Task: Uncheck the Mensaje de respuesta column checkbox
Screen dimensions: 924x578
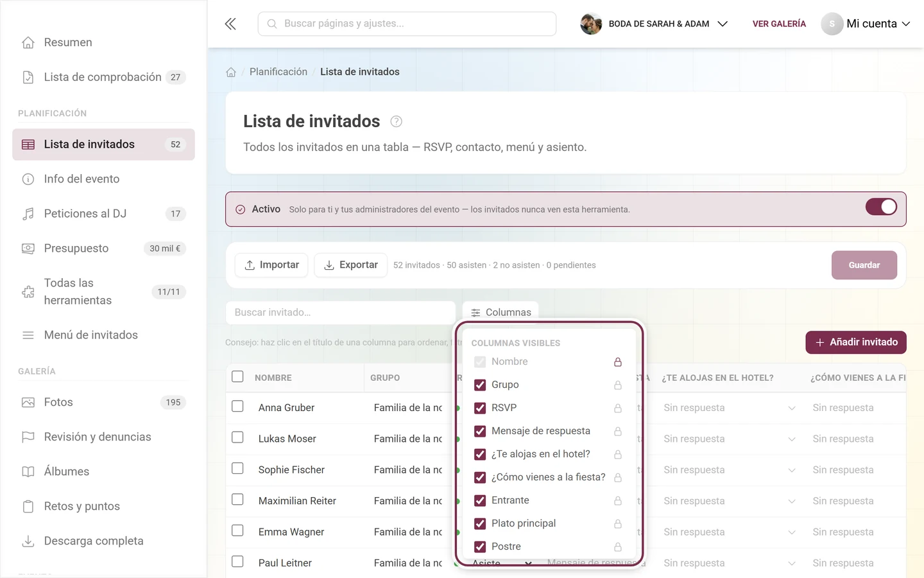Action: coord(480,431)
